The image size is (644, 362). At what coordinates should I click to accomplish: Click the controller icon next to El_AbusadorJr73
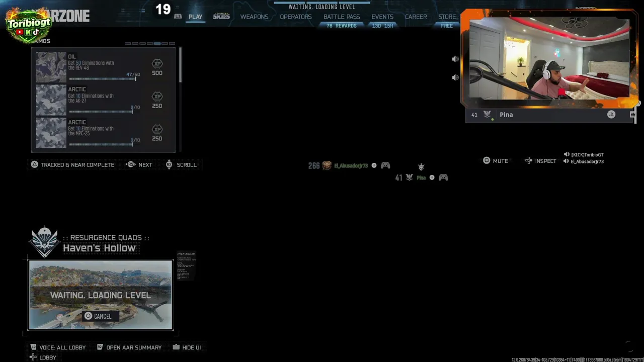click(385, 165)
